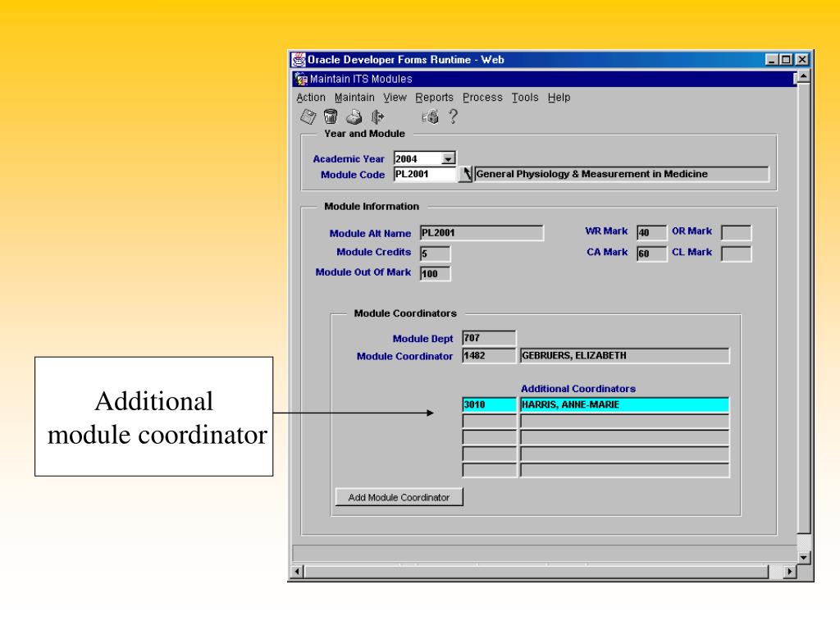This screenshot has height=630, width=840.
Task: Click the horizontal scrollbar right arrow
Action: (789, 572)
